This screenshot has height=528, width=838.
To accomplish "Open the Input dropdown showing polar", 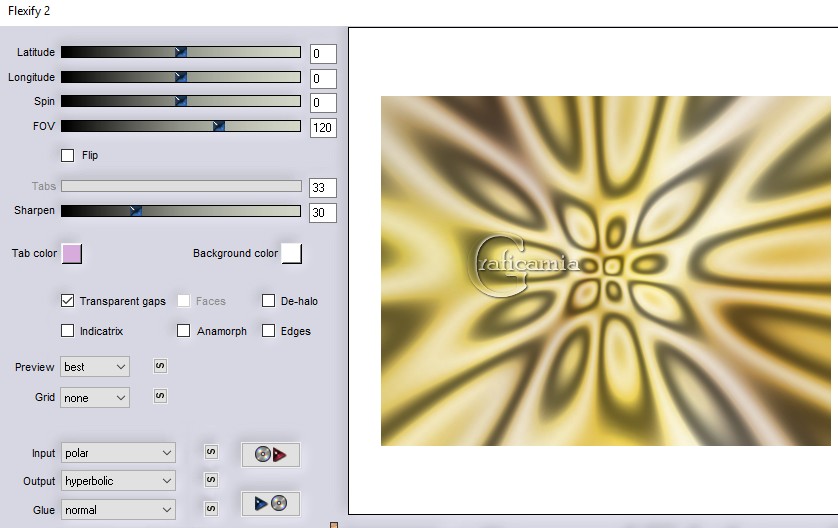I will point(118,453).
